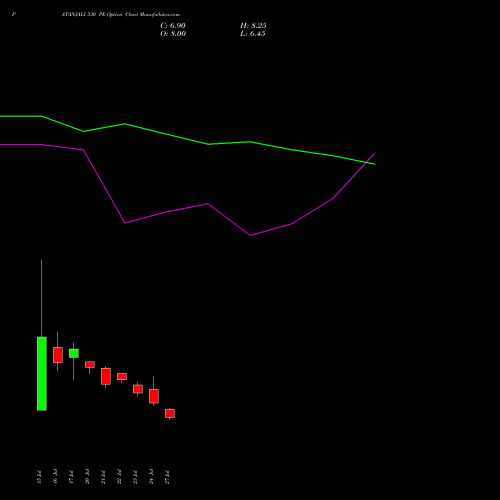
Task: Click the '23 Jul' date axis label
Action: (135, 477)
